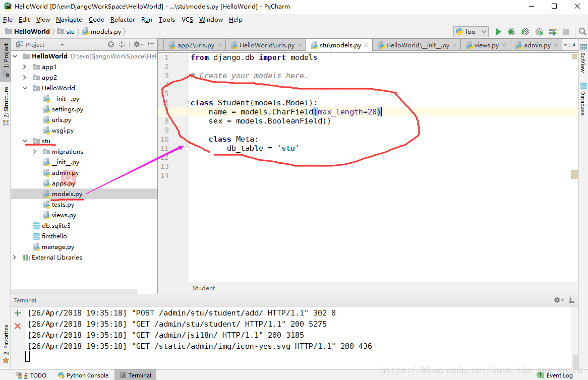Hide the Terminal panel
Image resolution: width=588 pixels, height=380 pixels.
click(571, 300)
